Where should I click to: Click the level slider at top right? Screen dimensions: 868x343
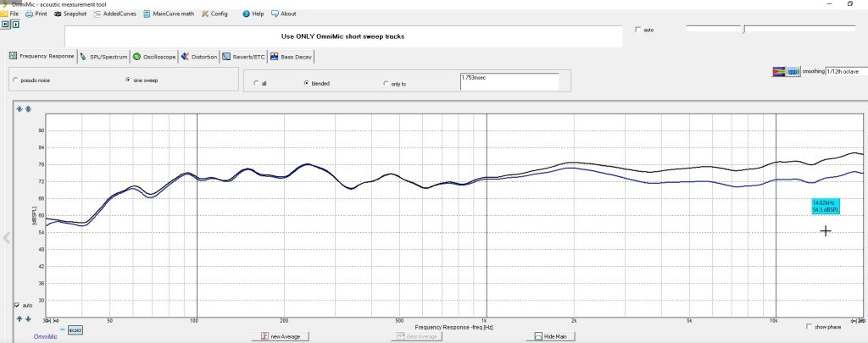(x=743, y=30)
